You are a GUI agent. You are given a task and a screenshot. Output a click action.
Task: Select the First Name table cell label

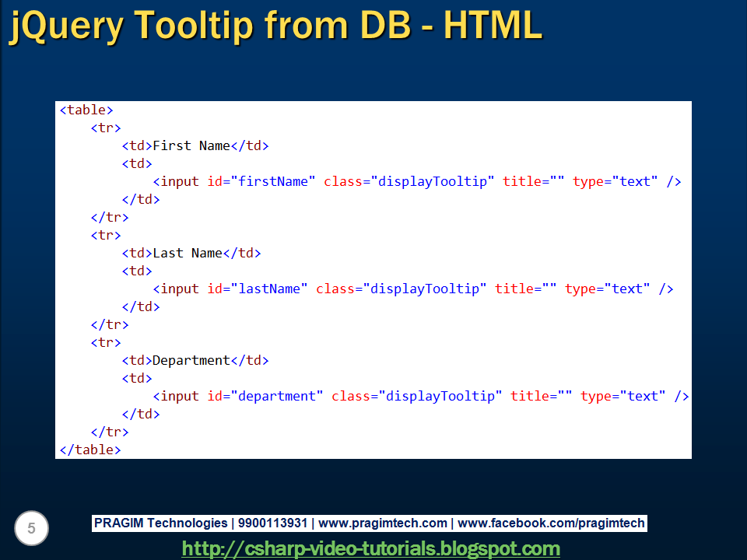(x=189, y=145)
